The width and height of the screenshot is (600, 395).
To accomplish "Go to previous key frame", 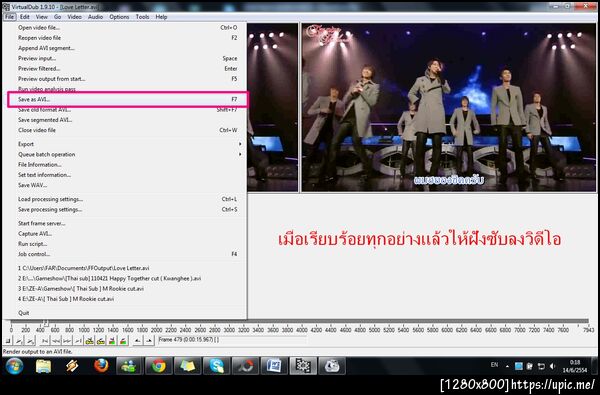I will [x=89, y=341].
